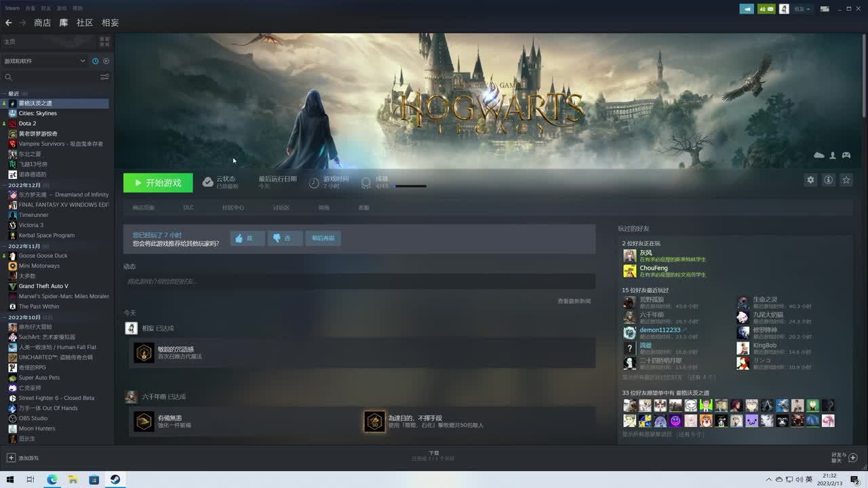Screen dimensions: 868x488
Task: Click the activity post input field
Action: [359, 281]
